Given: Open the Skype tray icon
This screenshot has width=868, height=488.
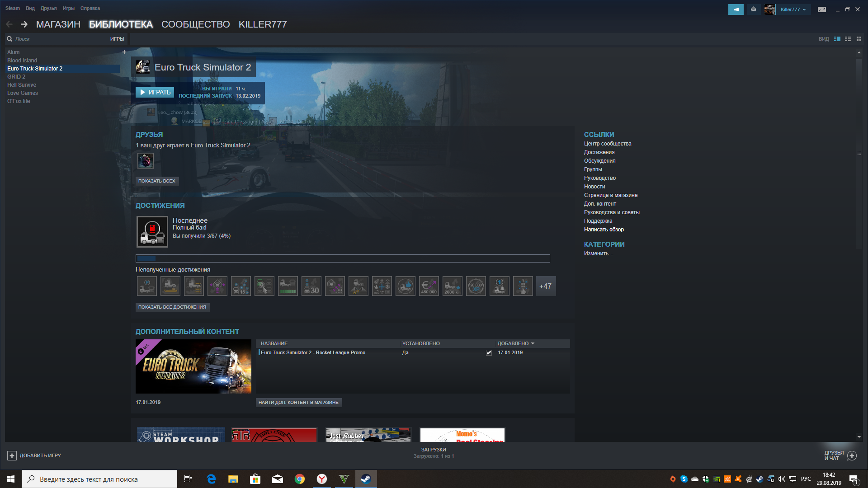Looking at the screenshot, I should pos(684,479).
